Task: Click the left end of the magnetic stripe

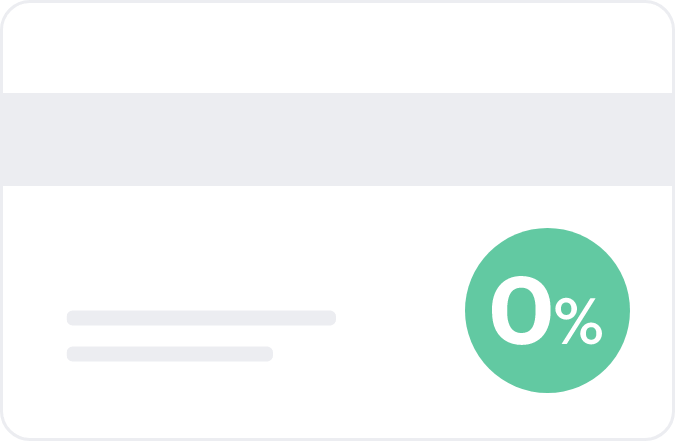Action: click(x=17, y=139)
